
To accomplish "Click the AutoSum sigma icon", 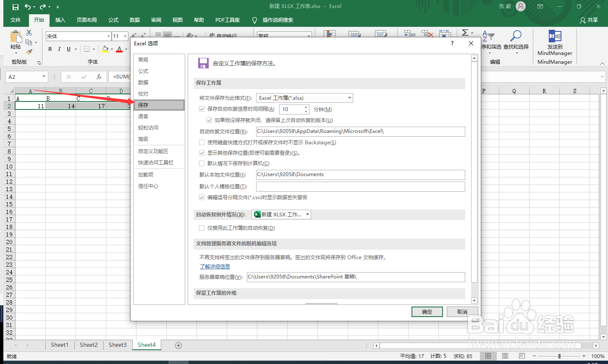I will point(465,33).
